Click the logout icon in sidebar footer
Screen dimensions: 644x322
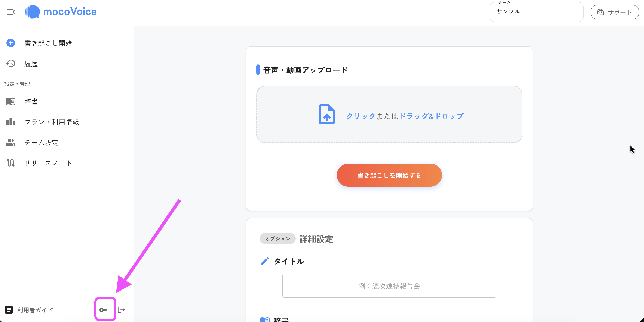(x=121, y=310)
